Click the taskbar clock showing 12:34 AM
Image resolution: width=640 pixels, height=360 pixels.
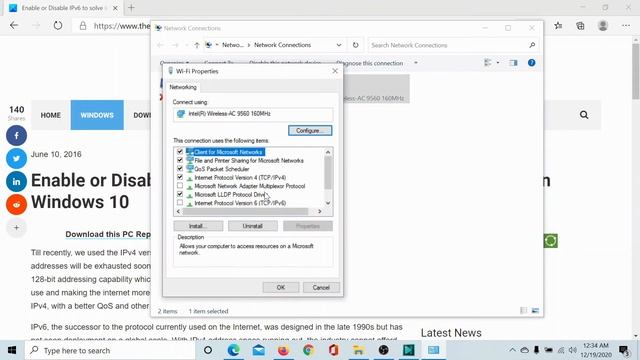click(x=596, y=350)
